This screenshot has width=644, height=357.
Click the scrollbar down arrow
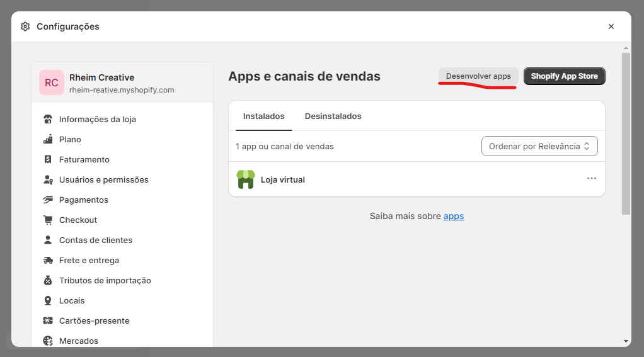[x=626, y=341]
